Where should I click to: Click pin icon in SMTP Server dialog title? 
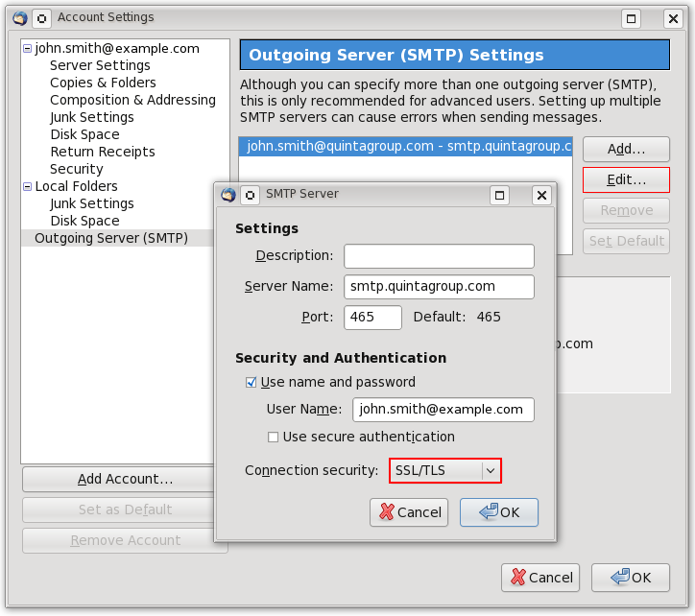click(250, 195)
